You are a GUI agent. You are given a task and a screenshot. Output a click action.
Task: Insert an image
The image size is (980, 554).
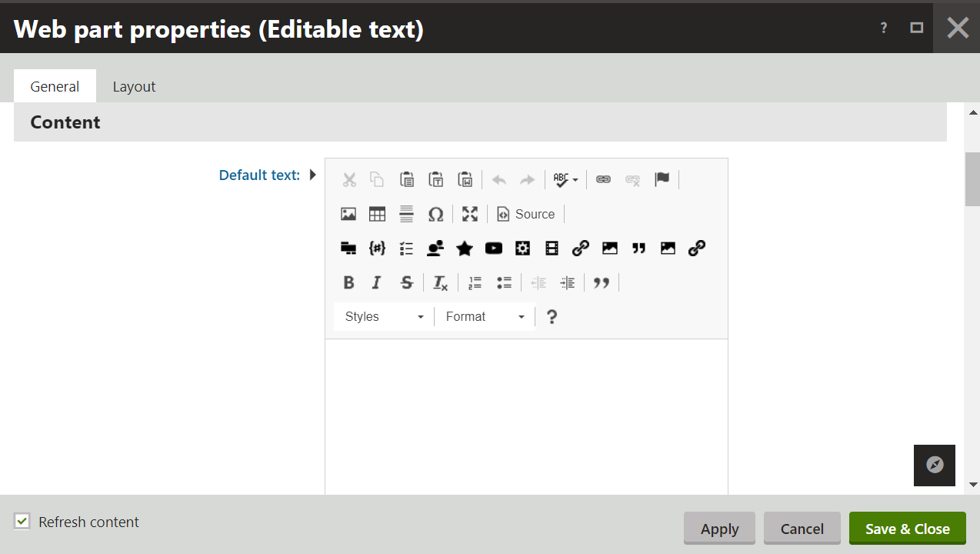(348, 214)
